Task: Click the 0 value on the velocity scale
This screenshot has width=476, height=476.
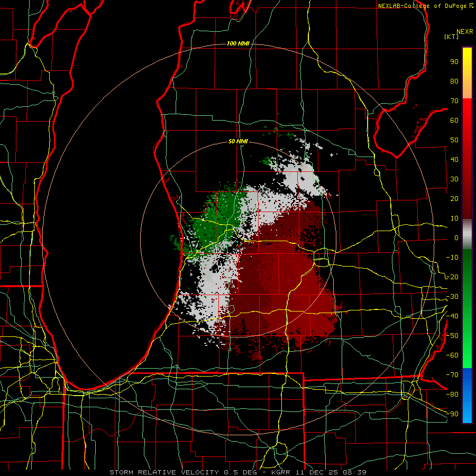Action: tap(456, 238)
